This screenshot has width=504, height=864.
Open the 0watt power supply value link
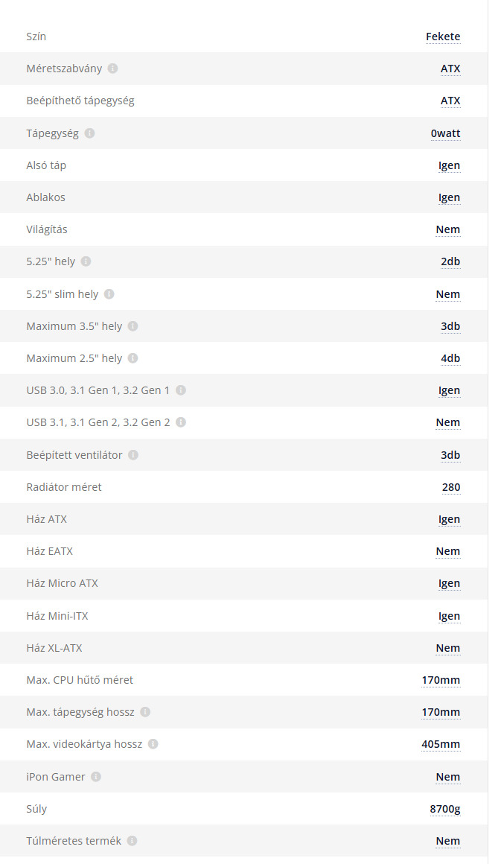click(445, 133)
